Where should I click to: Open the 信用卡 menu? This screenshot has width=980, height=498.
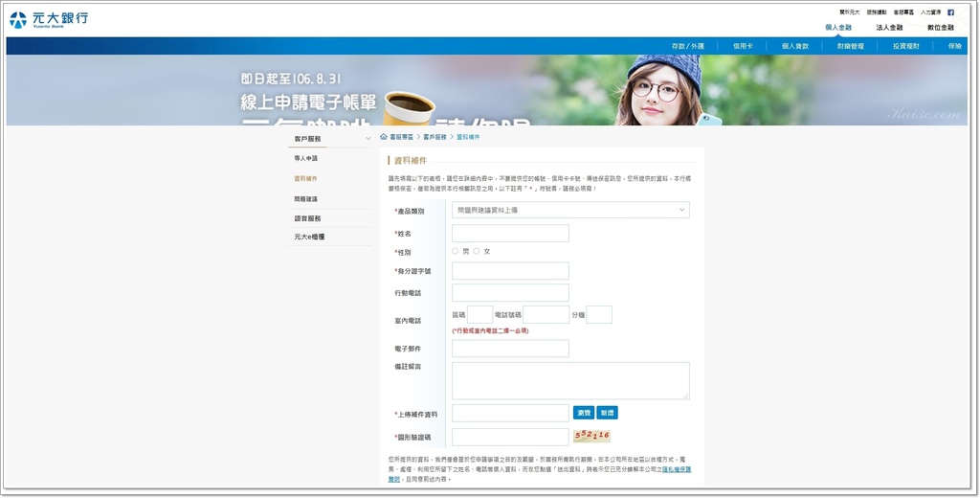coord(743,46)
